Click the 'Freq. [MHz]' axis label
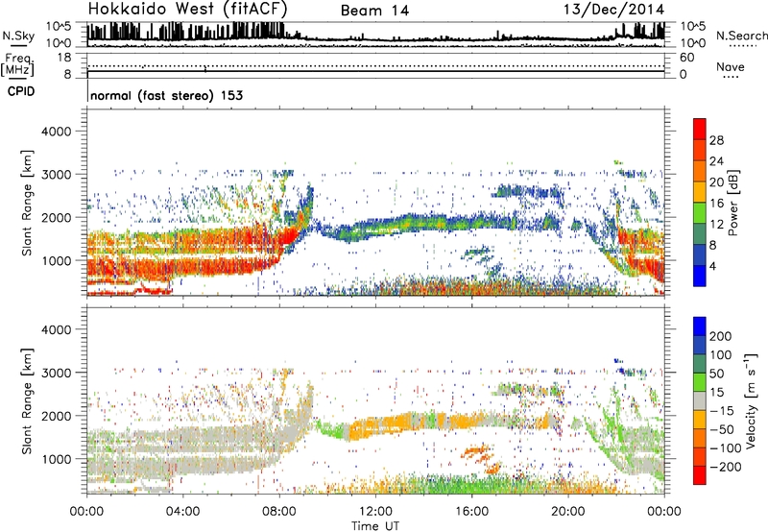The height and width of the screenshot is (532, 768). click(17, 64)
